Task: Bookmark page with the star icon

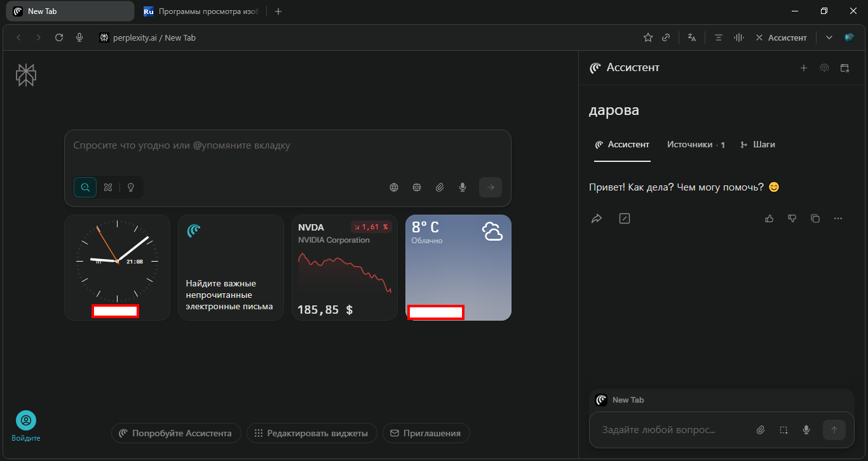Action: point(648,37)
